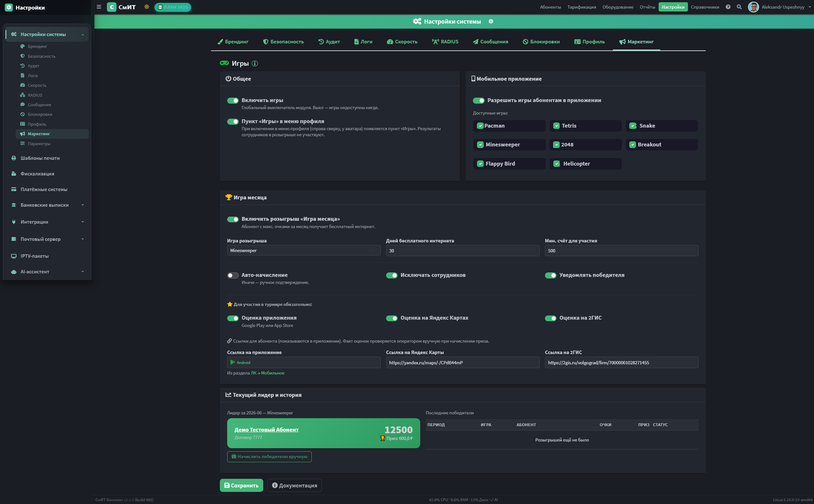The width and height of the screenshot is (814, 504).
Task: Click the sun theme toggle icon
Action: click(147, 7)
